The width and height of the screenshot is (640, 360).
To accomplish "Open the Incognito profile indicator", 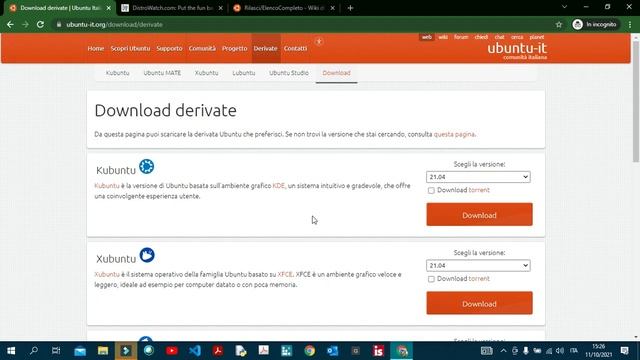I will (594, 24).
